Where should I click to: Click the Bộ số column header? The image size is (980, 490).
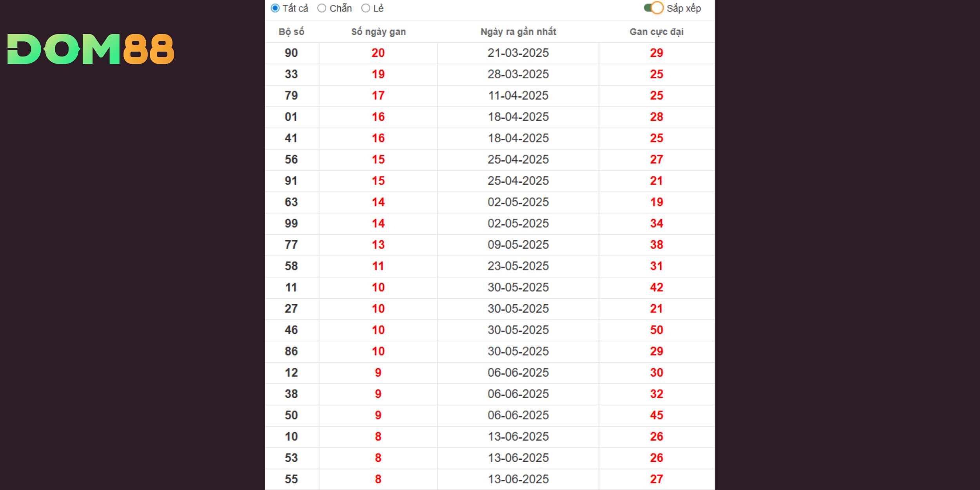[291, 32]
